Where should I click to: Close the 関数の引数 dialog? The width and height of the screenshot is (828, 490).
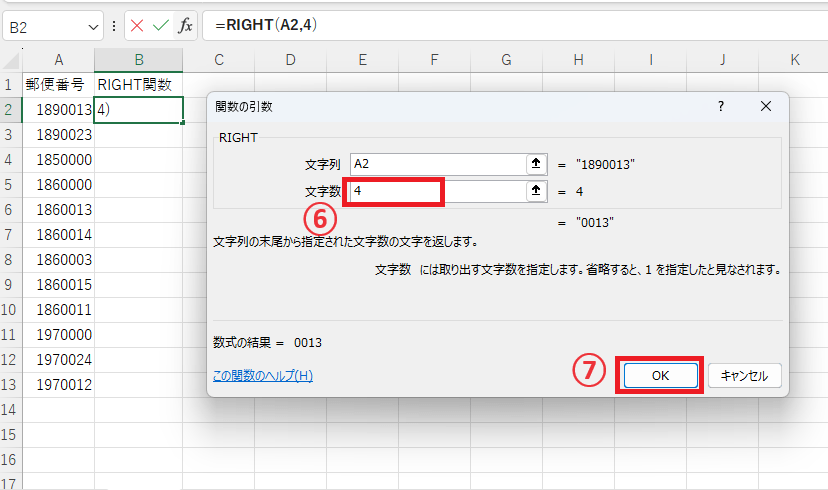(766, 106)
